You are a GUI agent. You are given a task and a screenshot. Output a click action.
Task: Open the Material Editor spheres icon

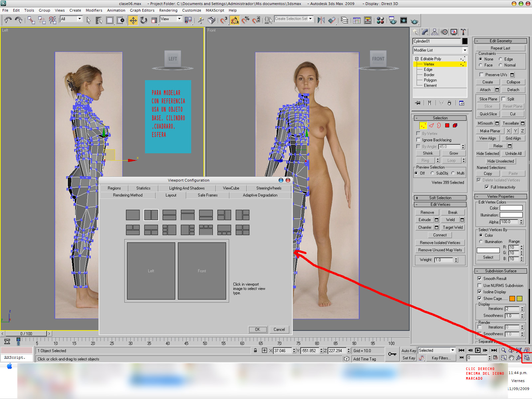point(380,20)
